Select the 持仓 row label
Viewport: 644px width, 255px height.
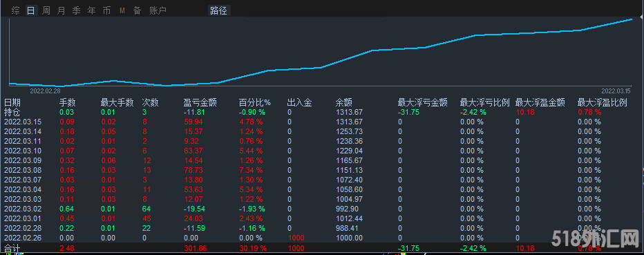click(12, 112)
